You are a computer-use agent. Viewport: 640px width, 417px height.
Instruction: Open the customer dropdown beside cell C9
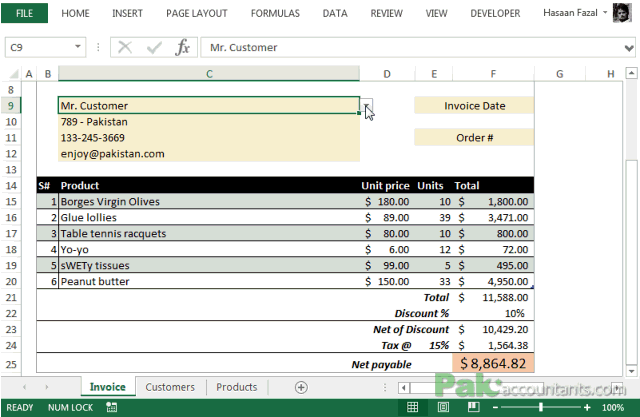[x=367, y=106]
